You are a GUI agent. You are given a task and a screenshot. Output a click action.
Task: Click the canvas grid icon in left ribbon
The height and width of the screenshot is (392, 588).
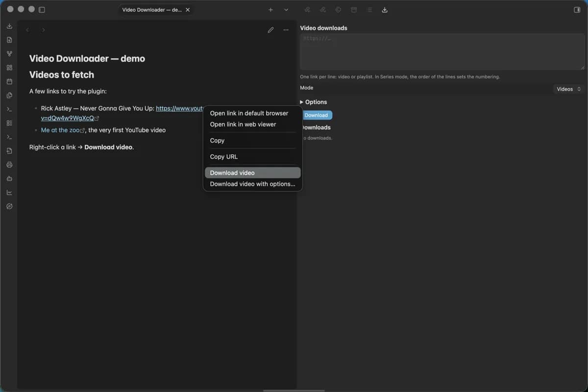pos(9,68)
